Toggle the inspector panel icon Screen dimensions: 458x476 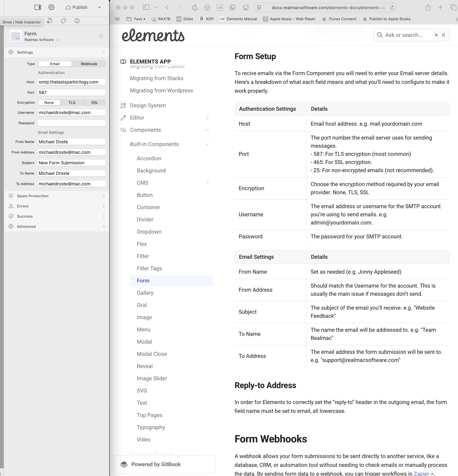click(x=38, y=7)
